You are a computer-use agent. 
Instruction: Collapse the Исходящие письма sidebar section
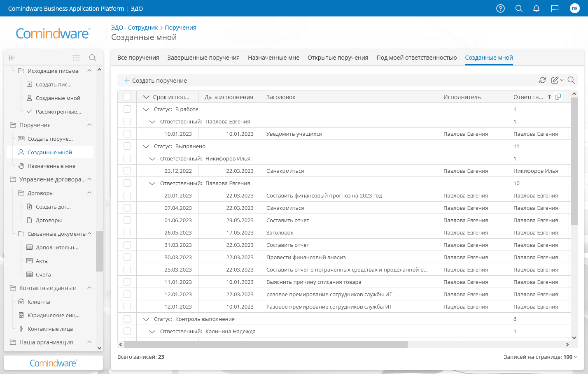89,71
